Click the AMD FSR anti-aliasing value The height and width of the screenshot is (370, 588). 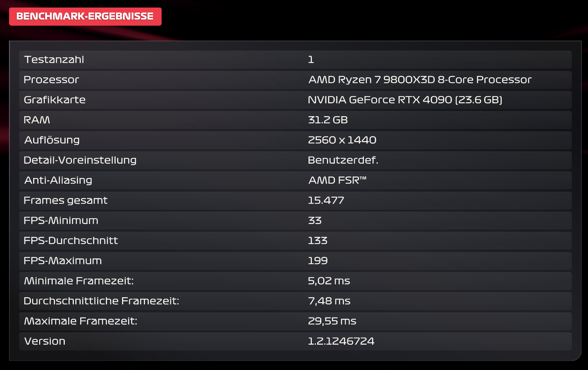click(x=337, y=180)
